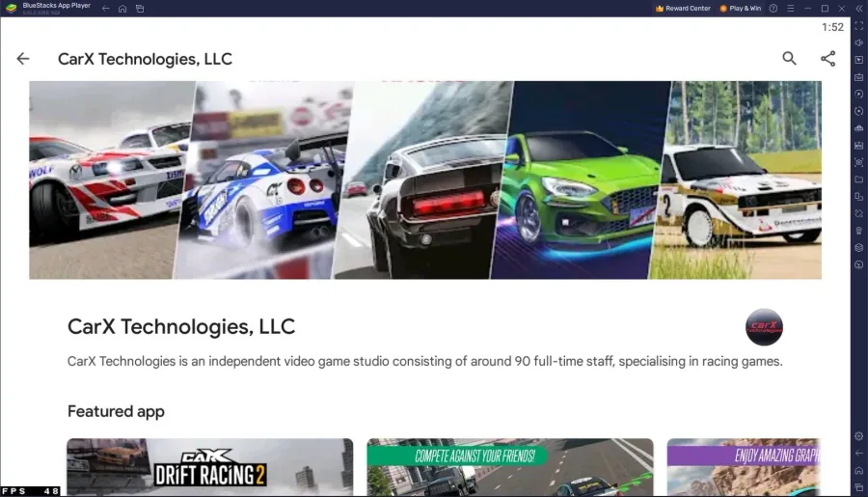Click the CarX developer banner image

coord(425,180)
